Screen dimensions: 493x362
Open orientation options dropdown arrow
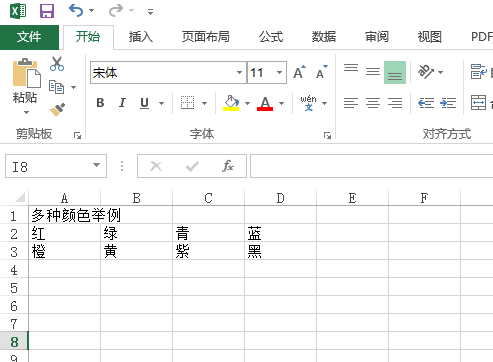click(x=441, y=72)
